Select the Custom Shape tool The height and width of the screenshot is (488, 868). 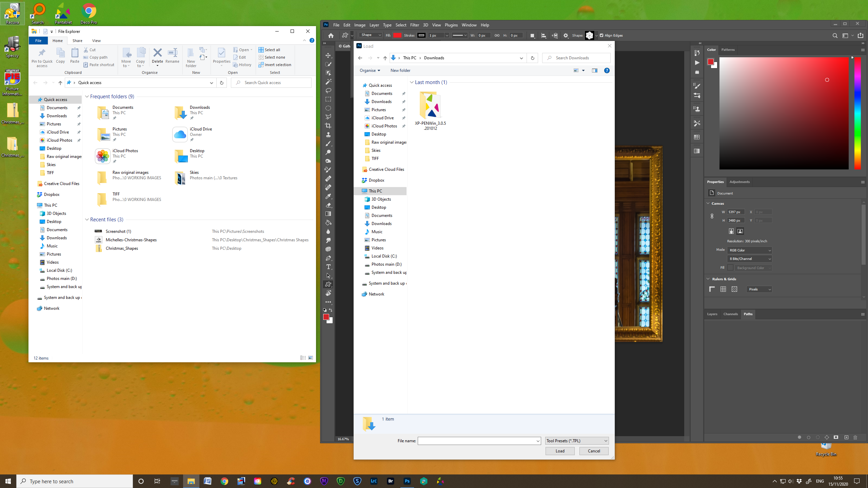point(328,284)
